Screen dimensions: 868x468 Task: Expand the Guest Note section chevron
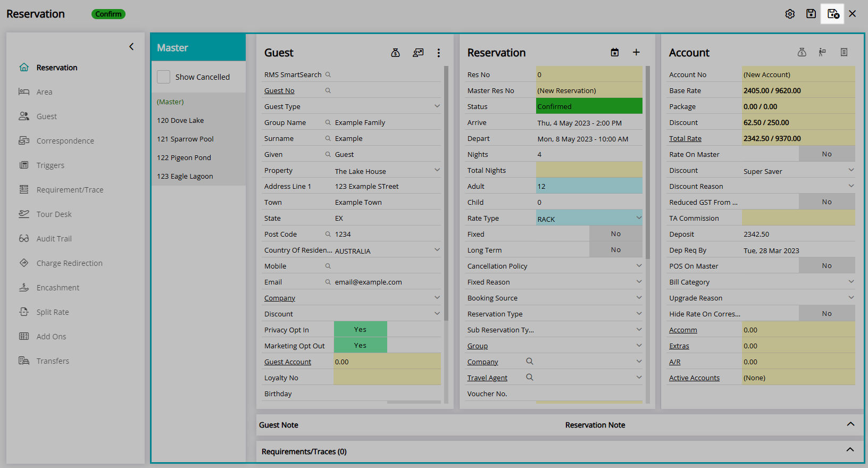pyautogui.click(x=850, y=424)
